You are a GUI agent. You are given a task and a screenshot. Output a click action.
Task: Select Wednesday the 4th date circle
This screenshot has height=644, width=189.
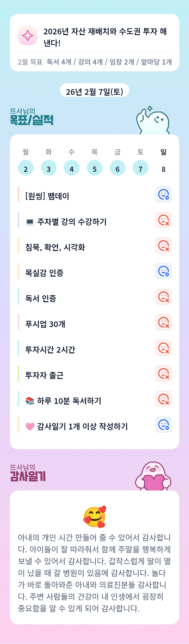click(x=72, y=168)
